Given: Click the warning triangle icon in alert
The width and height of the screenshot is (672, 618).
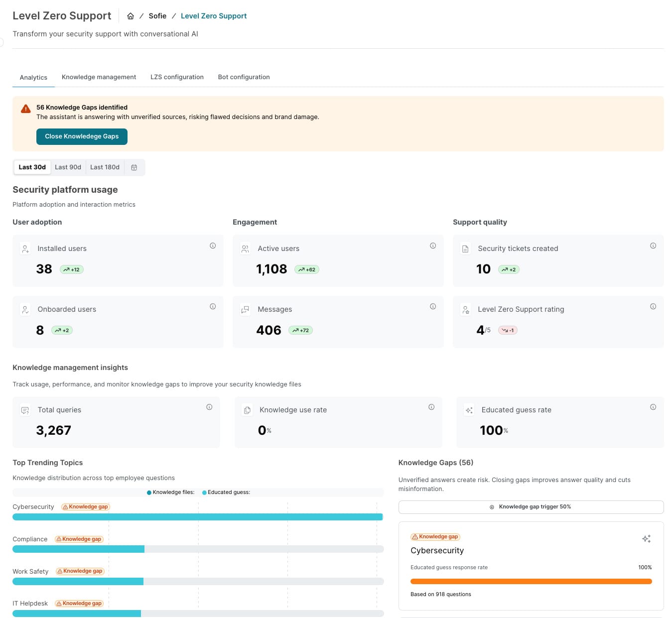Looking at the screenshot, I should pos(26,109).
